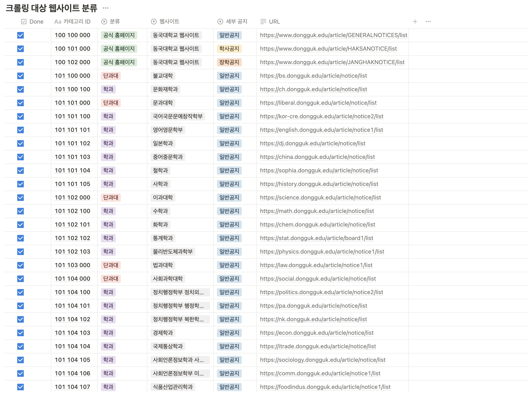The height and width of the screenshot is (394, 532).
Task: Click the orange 장학공지 tag
Action: click(x=229, y=62)
